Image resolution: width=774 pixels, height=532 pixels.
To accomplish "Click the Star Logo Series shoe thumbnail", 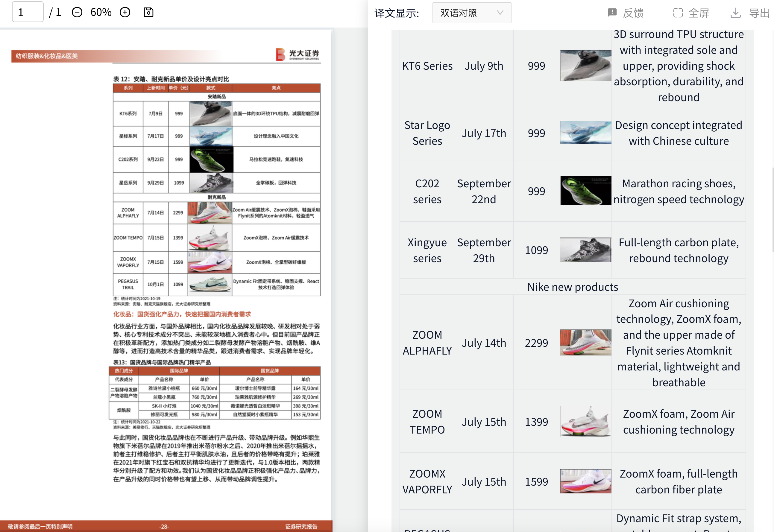I will 586,133.
